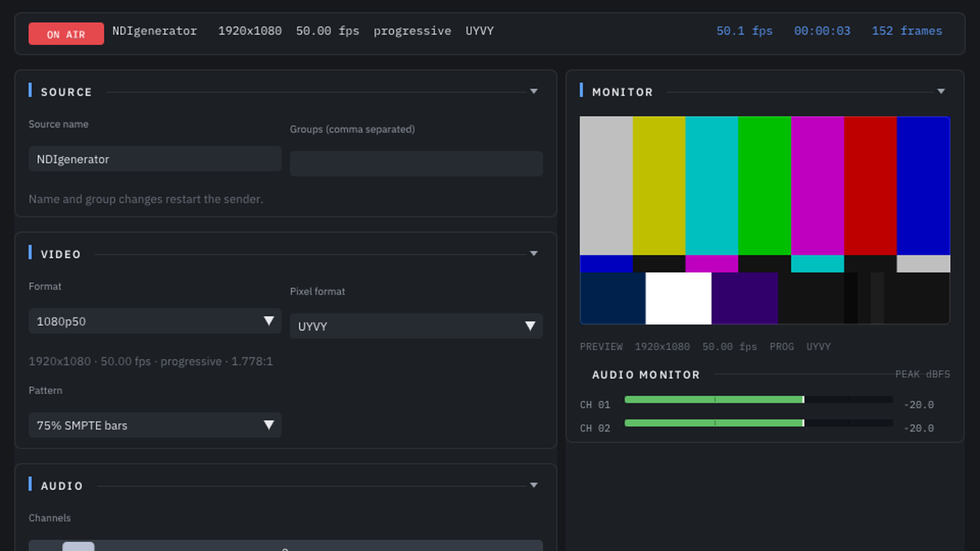Click the CH 02 audio level meter
The height and width of the screenshot is (551, 980).
[x=759, y=423]
